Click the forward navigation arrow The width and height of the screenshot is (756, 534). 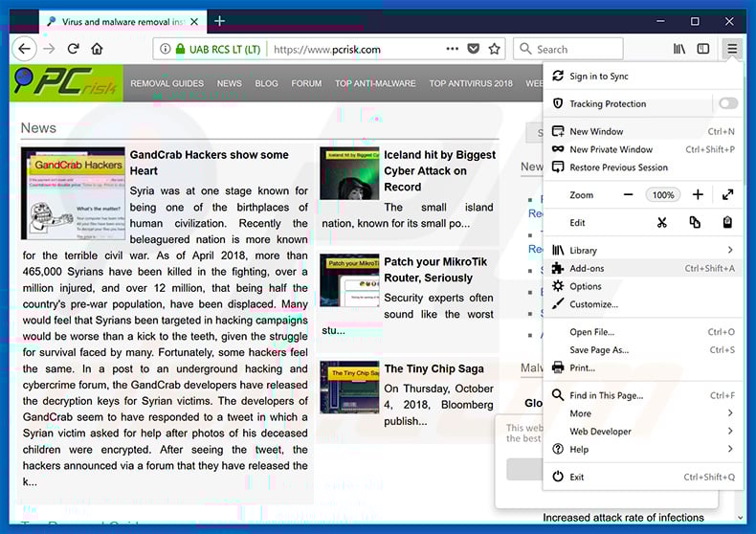point(49,49)
